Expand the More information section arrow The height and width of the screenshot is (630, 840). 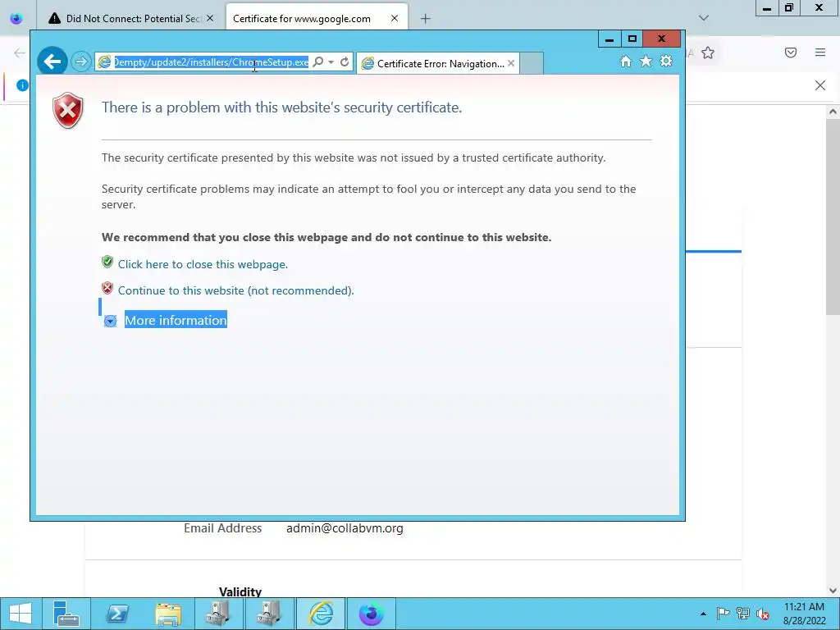point(111,321)
